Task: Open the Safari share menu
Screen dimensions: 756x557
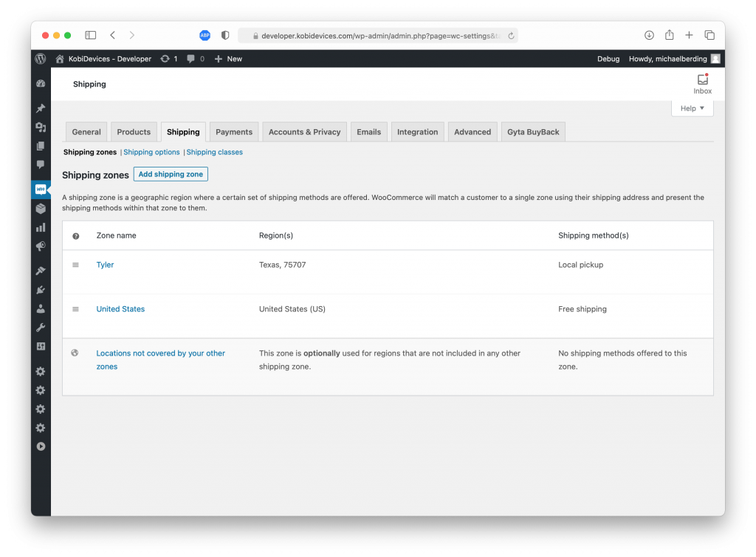Action: 669,35
